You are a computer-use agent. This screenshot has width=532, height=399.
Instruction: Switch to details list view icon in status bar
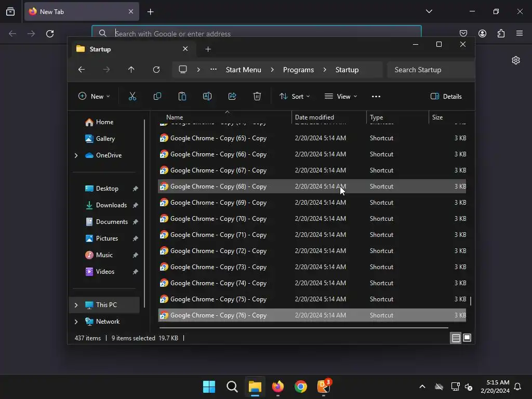point(456,338)
